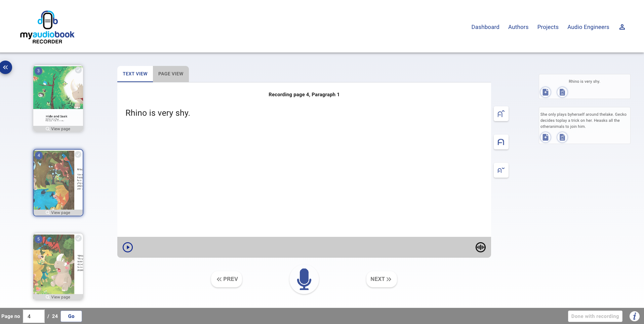Click the main text 'Rhino is very shy.'
This screenshot has height=324, width=644.
(x=158, y=113)
